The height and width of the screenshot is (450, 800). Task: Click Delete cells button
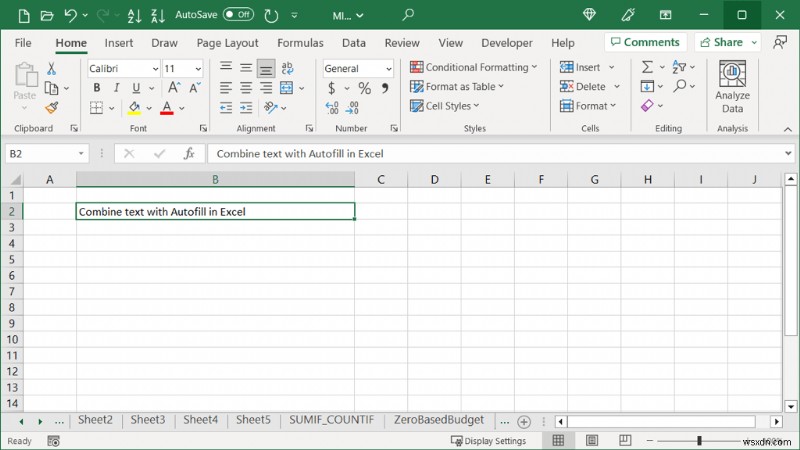pos(583,87)
